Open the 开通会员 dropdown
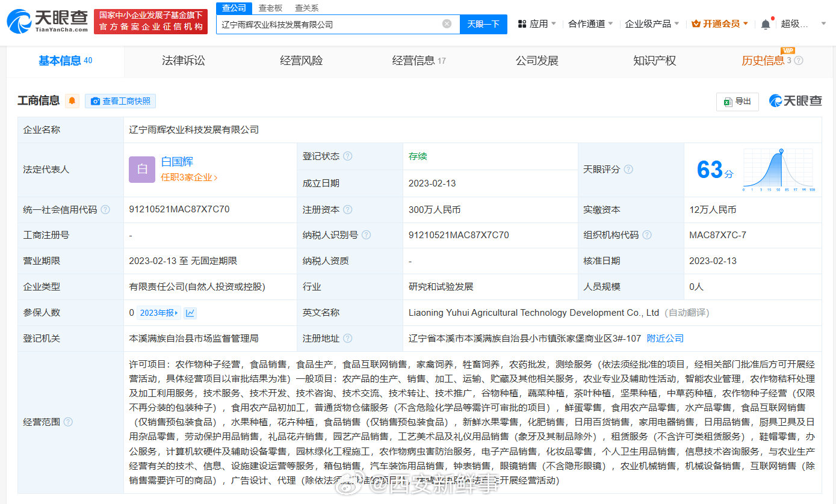The height and width of the screenshot is (504, 836). click(720, 24)
